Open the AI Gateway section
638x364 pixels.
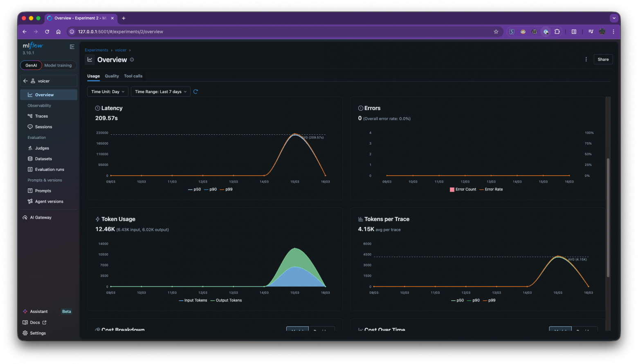click(x=40, y=217)
